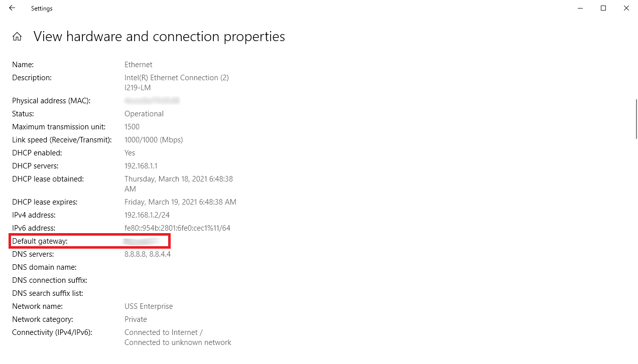This screenshot has height=364, width=638.
Task: Click the vertical scrollbar thumb
Action: coord(636,119)
